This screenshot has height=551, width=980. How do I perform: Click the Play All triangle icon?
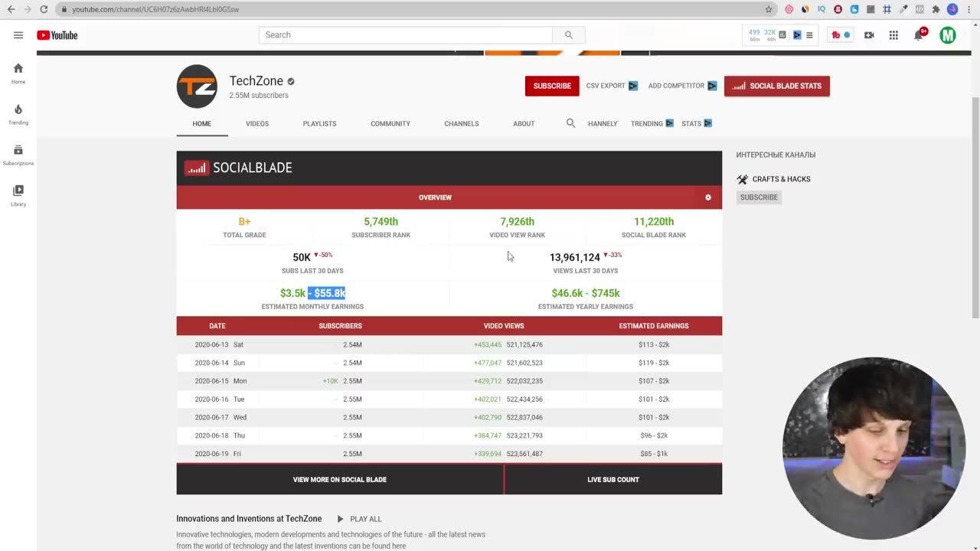coord(341,519)
